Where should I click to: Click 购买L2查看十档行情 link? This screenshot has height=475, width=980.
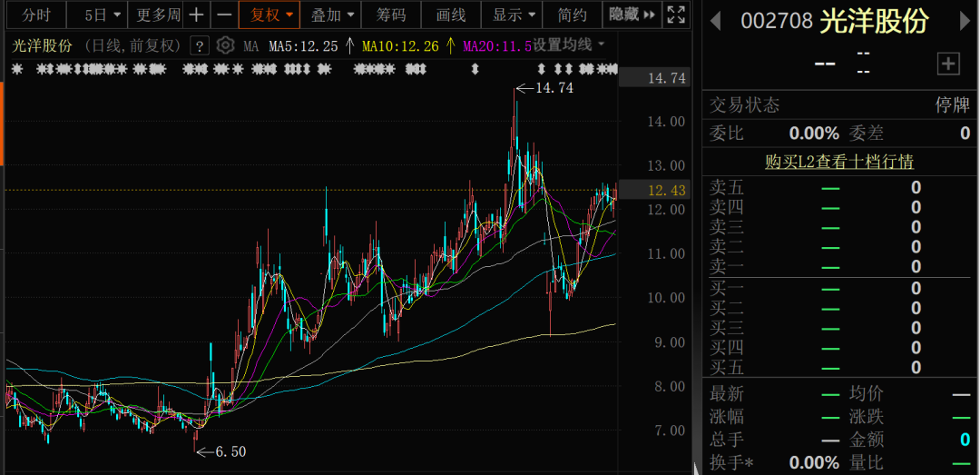tap(838, 162)
